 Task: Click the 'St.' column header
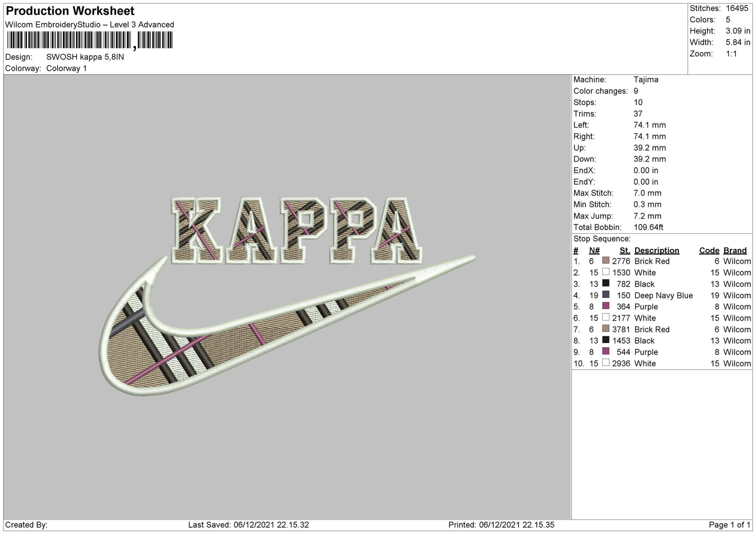click(x=625, y=251)
